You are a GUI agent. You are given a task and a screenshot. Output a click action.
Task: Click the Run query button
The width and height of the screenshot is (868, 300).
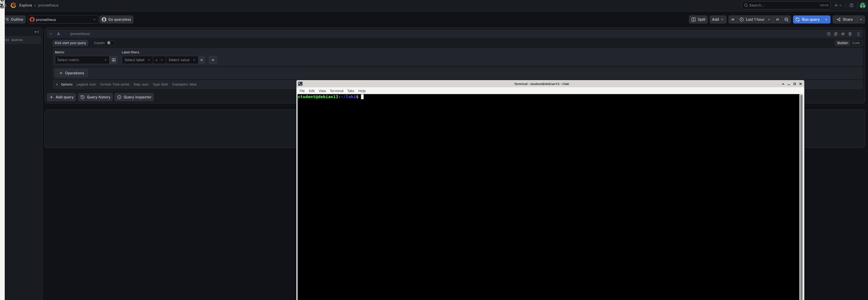coord(808,20)
